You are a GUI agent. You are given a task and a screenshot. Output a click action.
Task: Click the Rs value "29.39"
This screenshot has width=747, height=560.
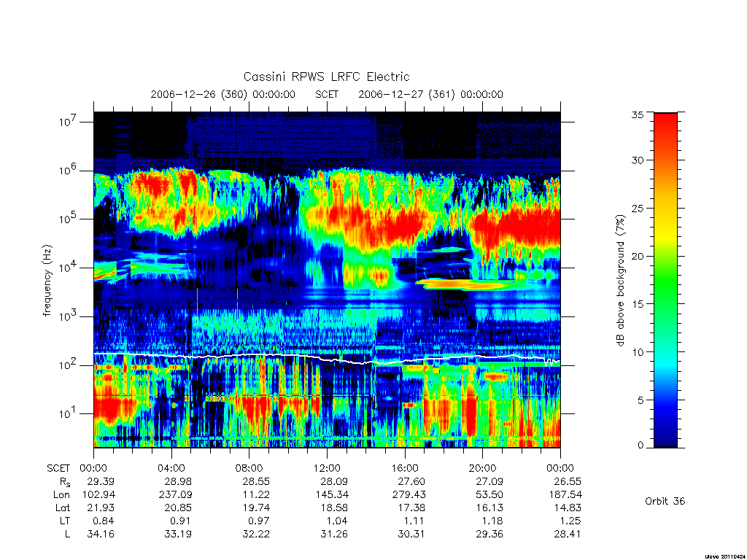point(101,481)
